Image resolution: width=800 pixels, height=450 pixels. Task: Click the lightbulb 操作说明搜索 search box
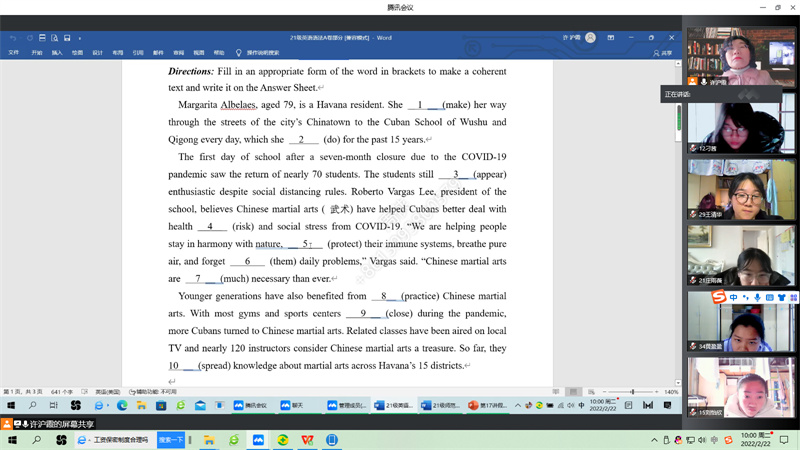[x=258, y=53]
